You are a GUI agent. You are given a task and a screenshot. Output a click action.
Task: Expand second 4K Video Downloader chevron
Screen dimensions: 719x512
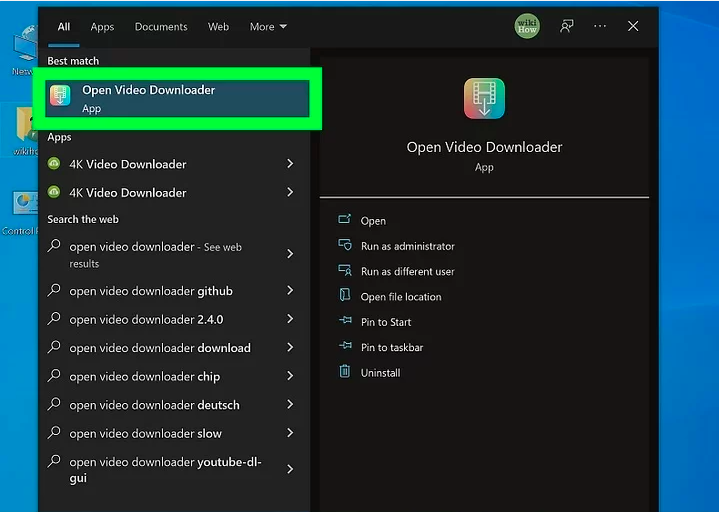(x=290, y=192)
